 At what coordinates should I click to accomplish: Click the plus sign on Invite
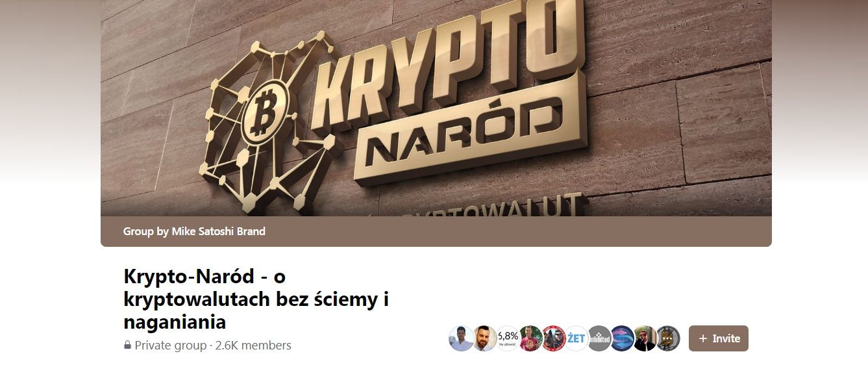click(x=703, y=338)
